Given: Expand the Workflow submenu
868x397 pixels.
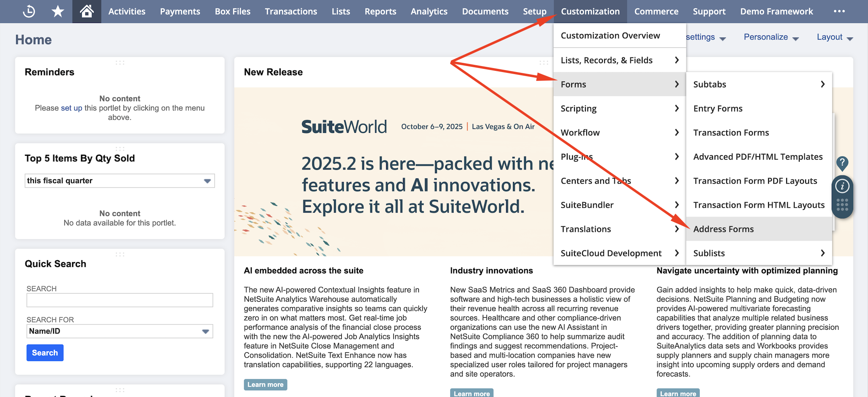Looking at the screenshot, I should click(620, 132).
